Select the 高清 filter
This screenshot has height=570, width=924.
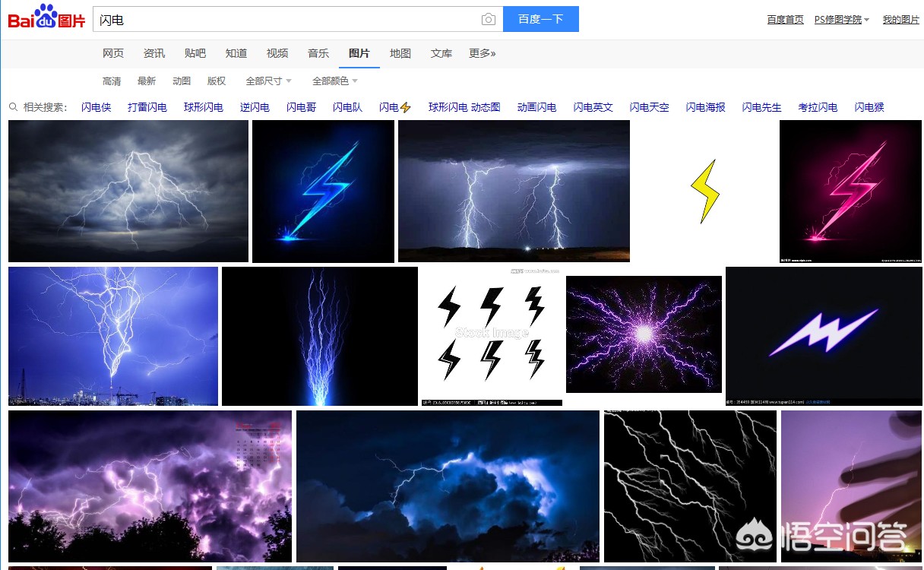click(112, 81)
